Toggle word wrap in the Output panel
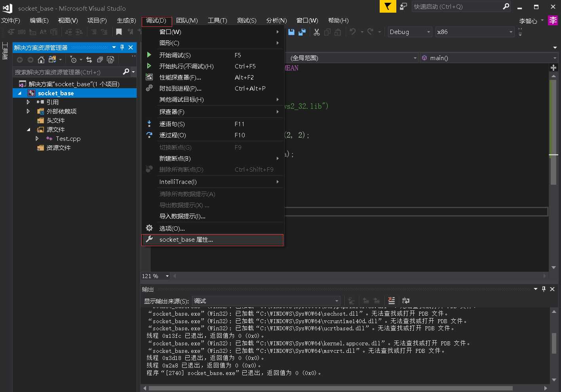This screenshot has width=561, height=392. [406, 301]
